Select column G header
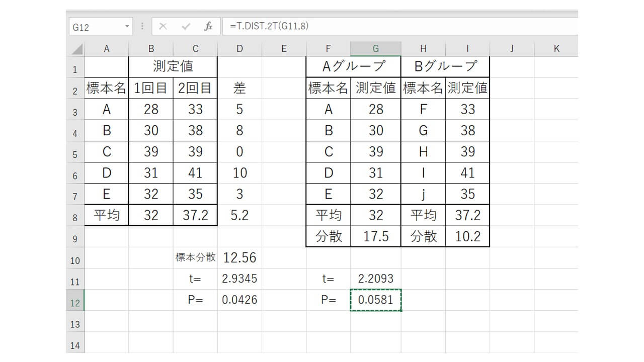Viewport: 644px width, 362px height. click(x=375, y=49)
